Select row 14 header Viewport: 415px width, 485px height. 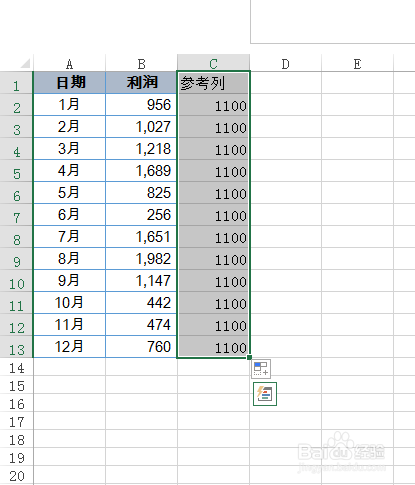point(16,367)
